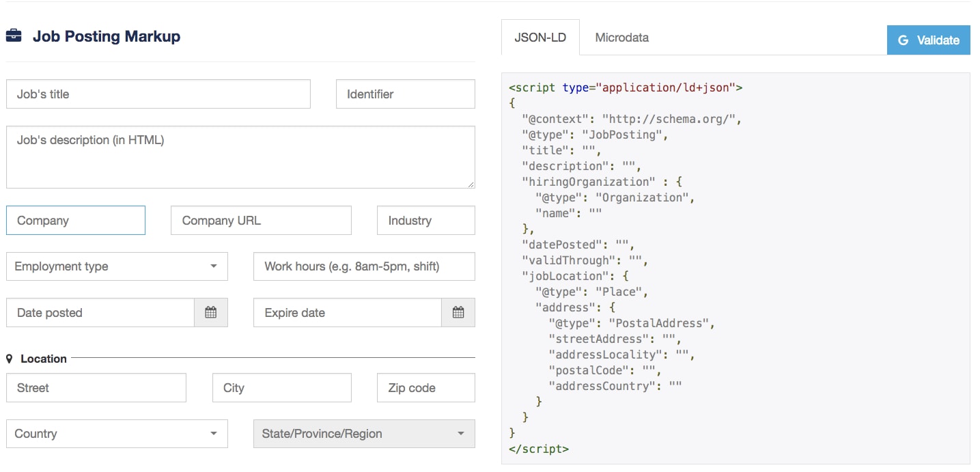The width and height of the screenshot is (980, 472).
Task: Open the calendar picker for Expire date
Action: click(458, 312)
